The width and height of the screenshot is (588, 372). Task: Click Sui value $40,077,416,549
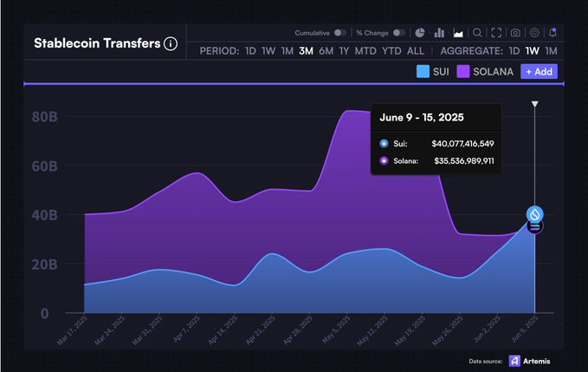(x=462, y=144)
